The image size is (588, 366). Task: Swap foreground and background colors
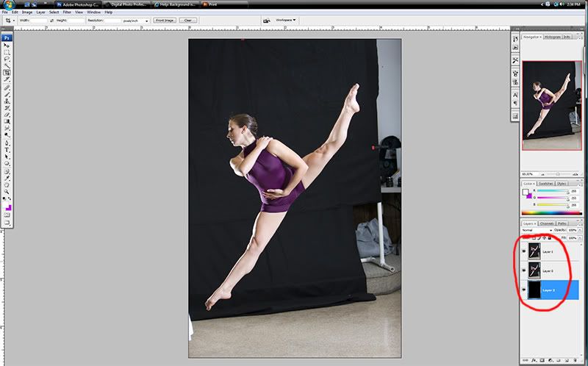(x=10, y=198)
